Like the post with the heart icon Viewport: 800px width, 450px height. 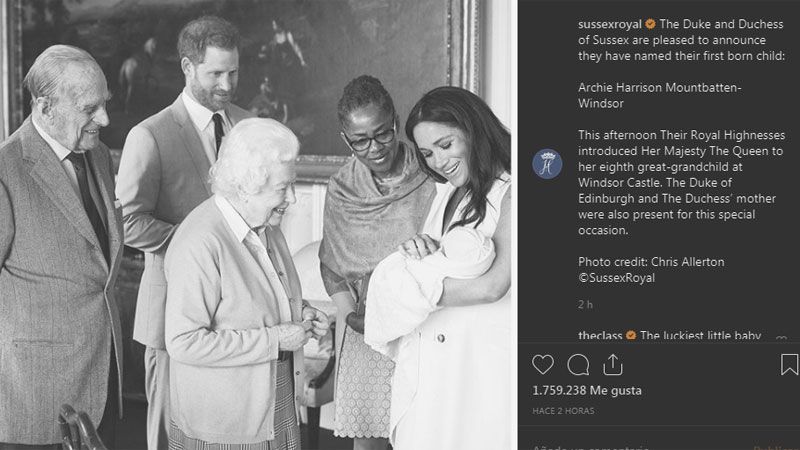click(542, 365)
